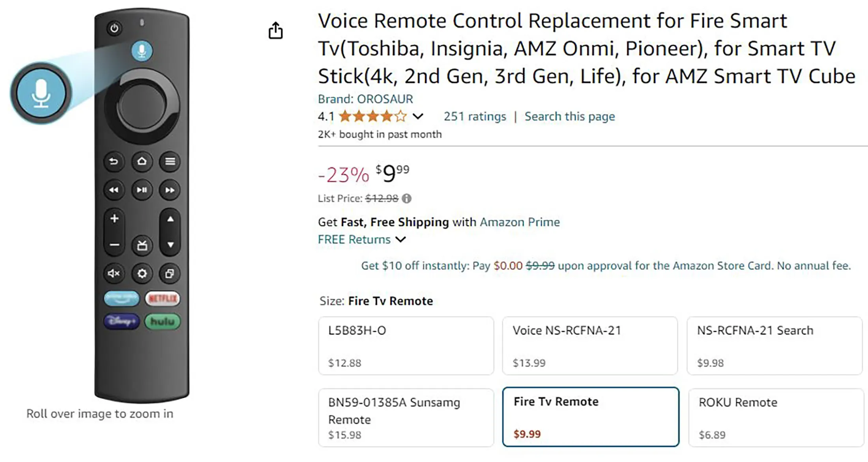Click the List Price info icon
The width and height of the screenshot is (868, 462).
[406, 198]
